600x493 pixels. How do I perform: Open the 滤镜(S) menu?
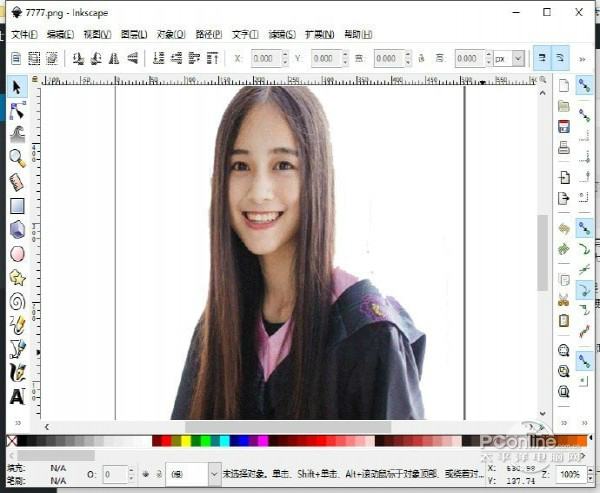click(x=282, y=34)
